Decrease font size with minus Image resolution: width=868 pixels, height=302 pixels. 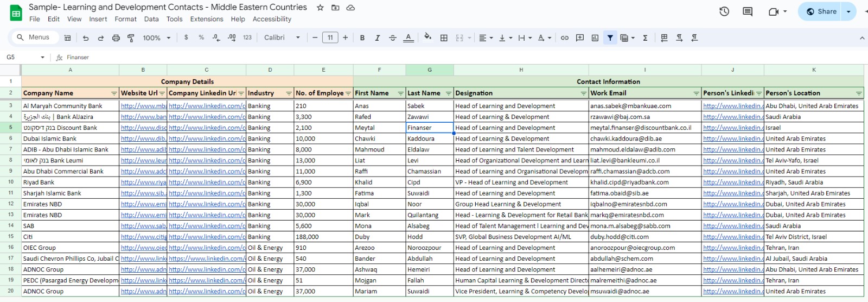pos(315,37)
